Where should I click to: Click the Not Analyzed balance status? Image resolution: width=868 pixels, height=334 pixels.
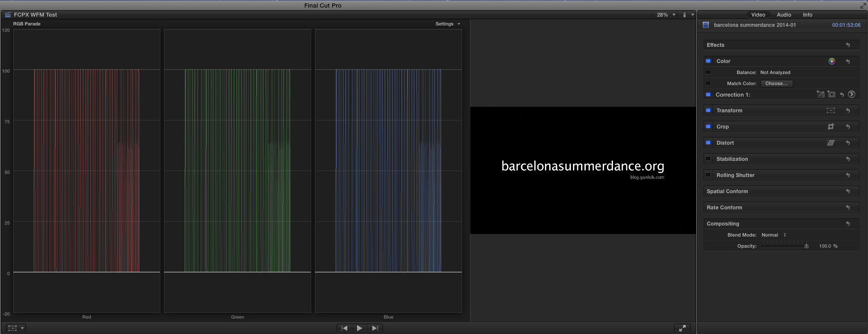[775, 72]
